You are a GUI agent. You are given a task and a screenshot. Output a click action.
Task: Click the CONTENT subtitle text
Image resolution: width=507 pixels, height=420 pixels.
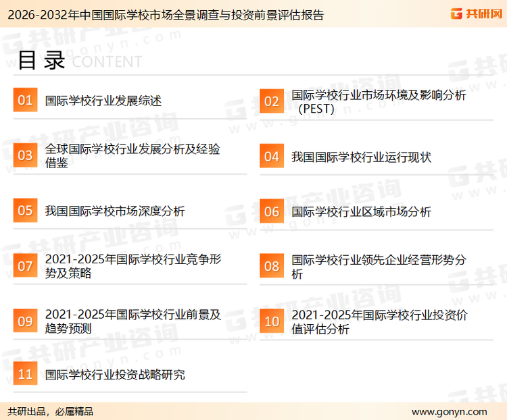tap(107, 61)
